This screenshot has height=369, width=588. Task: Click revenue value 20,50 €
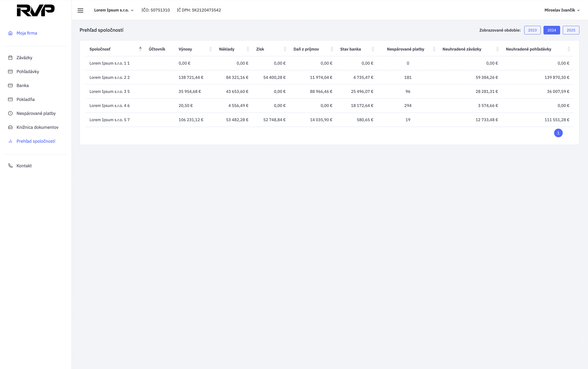(185, 105)
